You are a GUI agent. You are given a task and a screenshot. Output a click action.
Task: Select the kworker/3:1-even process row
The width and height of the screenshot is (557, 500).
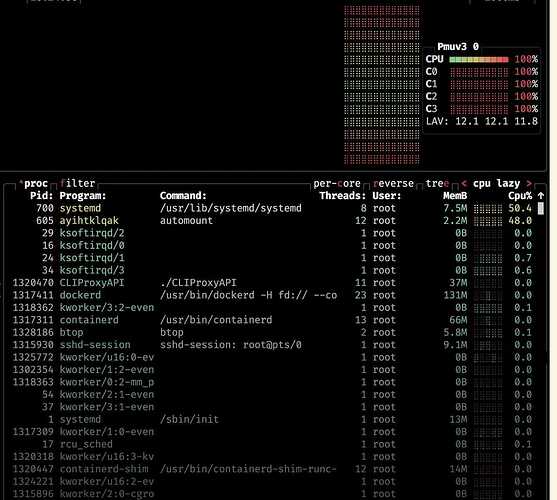click(272, 407)
